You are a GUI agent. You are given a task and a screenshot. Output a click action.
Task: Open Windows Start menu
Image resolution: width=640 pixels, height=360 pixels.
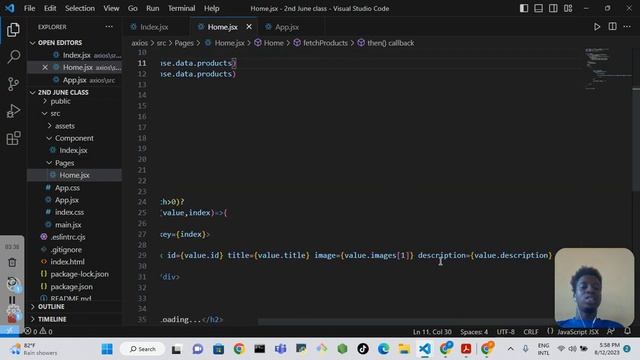(107, 349)
